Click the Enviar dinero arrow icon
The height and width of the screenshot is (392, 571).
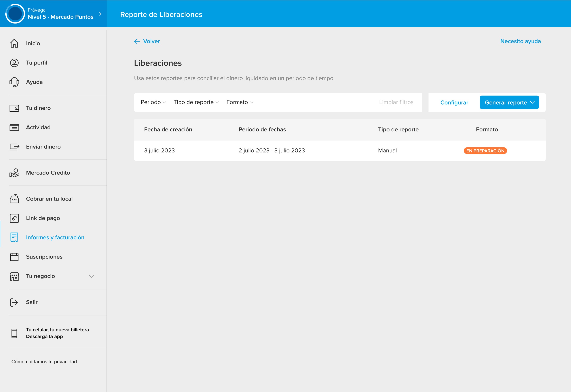point(14,147)
